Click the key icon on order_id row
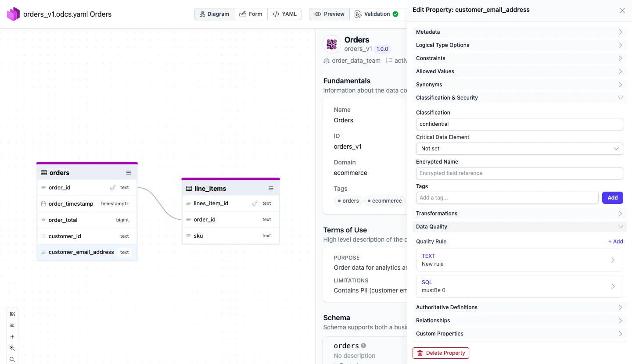Viewport: 632px width, 364px height. click(113, 188)
